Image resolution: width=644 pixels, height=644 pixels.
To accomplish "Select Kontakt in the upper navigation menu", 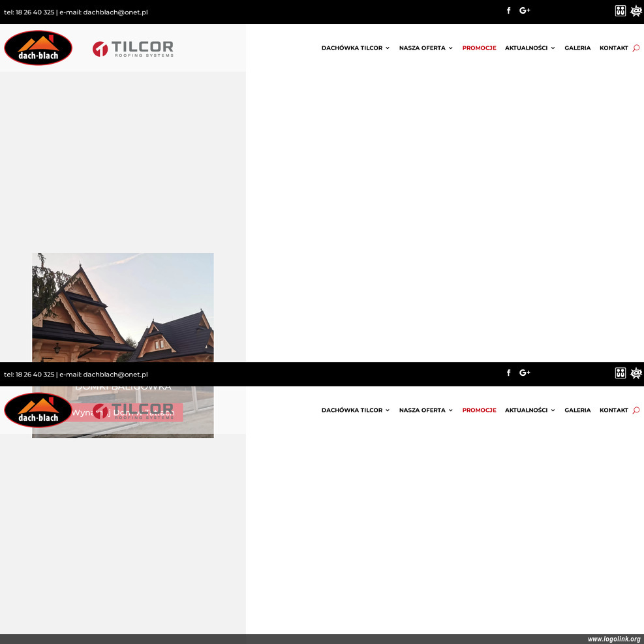I will point(613,48).
